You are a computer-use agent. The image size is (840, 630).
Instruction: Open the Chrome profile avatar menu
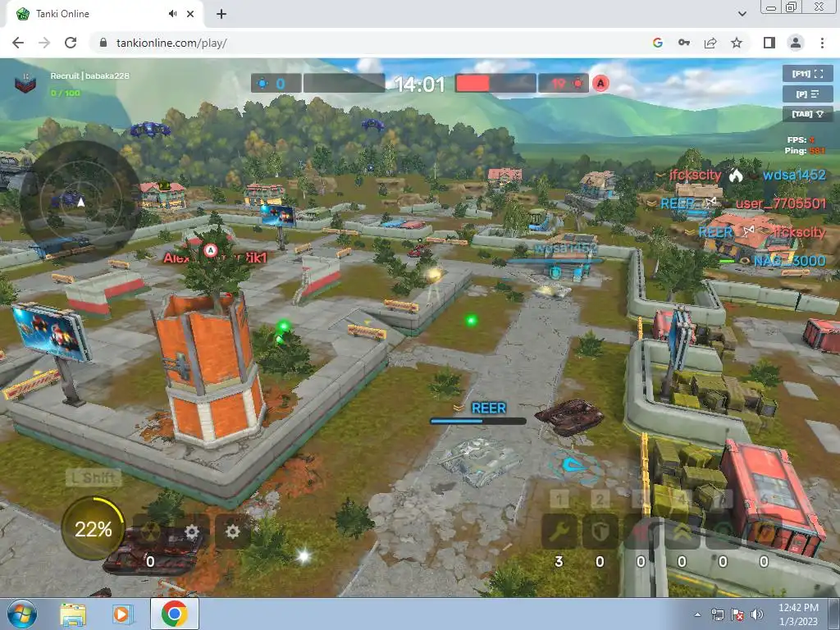[x=796, y=43]
